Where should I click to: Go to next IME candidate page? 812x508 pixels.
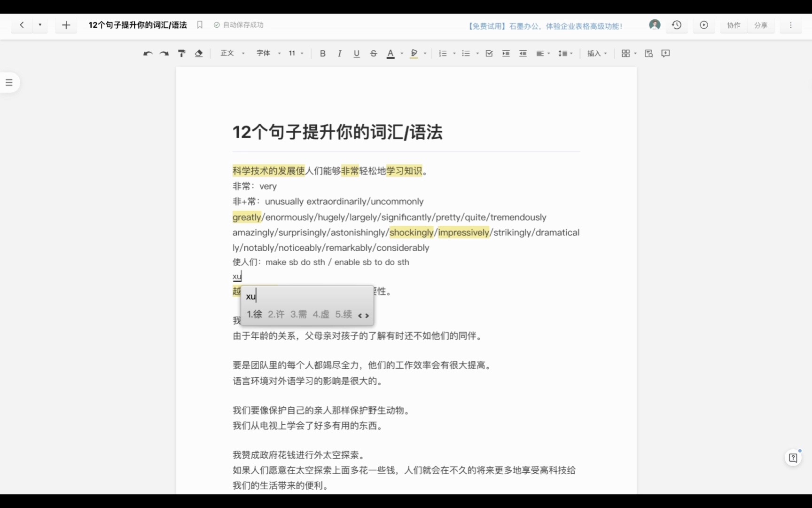point(367,316)
